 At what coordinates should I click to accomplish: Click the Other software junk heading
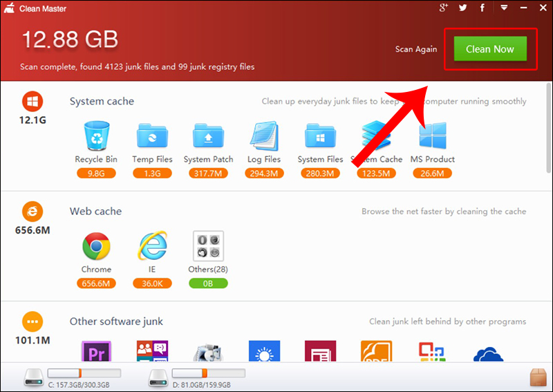[x=116, y=321]
